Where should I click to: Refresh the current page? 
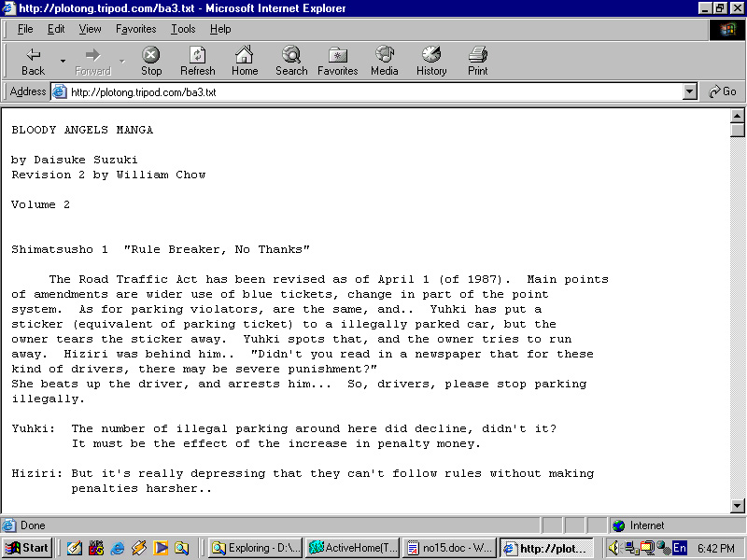(198, 62)
